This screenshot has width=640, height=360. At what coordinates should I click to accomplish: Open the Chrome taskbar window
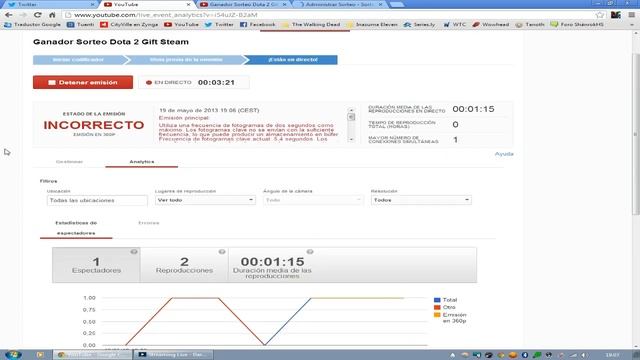pos(92,355)
